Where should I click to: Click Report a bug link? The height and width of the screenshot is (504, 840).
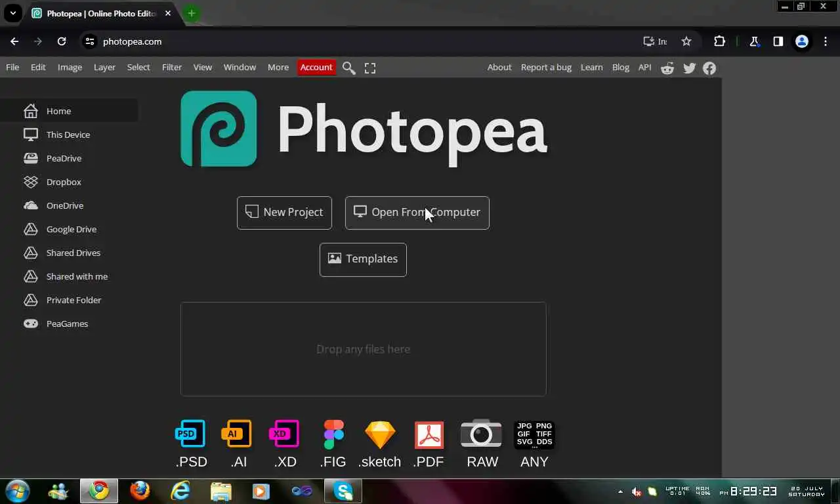tap(546, 67)
